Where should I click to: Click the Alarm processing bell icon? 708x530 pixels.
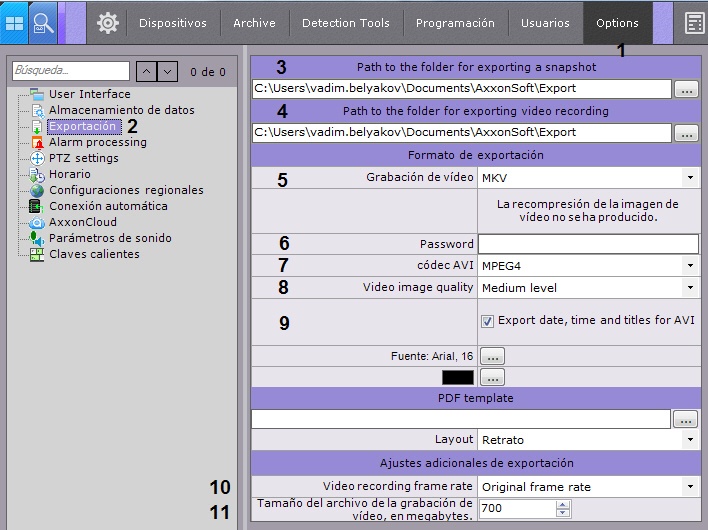[37, 142]
